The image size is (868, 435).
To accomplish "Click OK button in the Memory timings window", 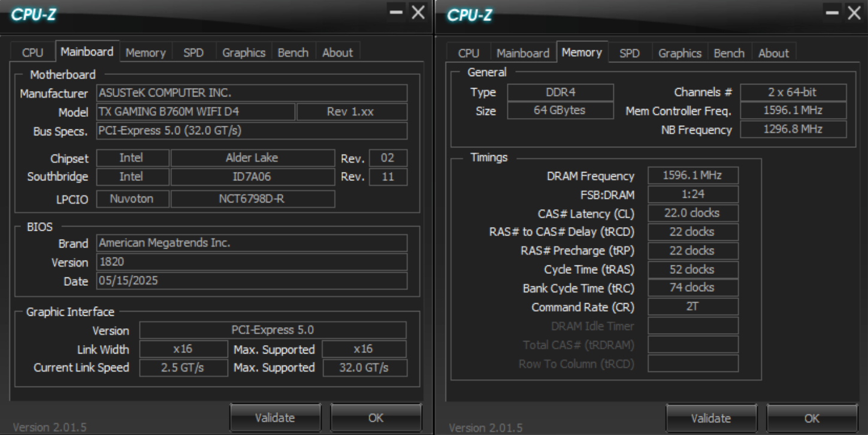I will tap(812, 418).
